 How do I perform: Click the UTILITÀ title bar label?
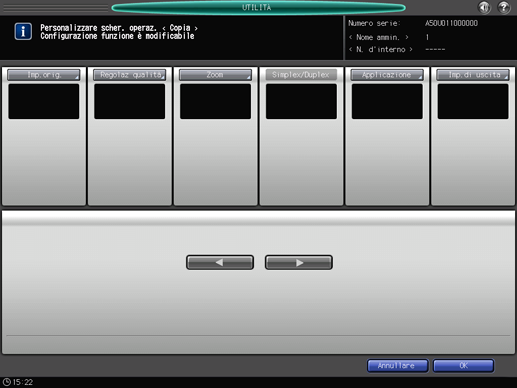pos(257,7)
